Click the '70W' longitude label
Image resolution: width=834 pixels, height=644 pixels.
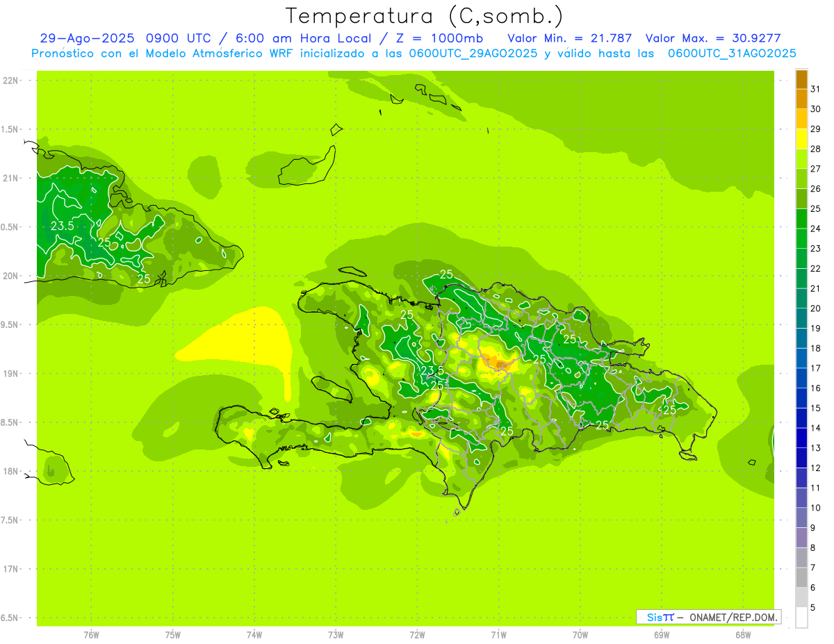[580, 634]
